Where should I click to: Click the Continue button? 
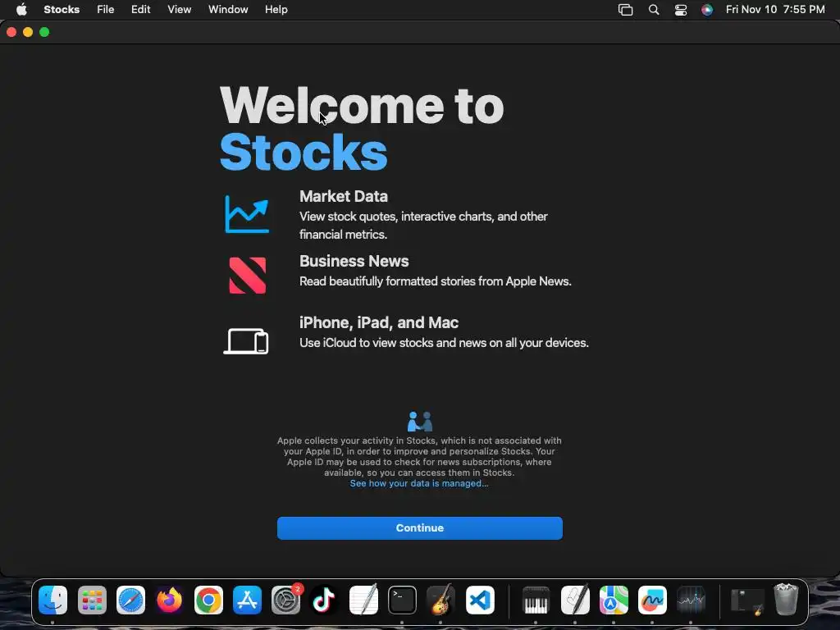(x=419, y=527)
